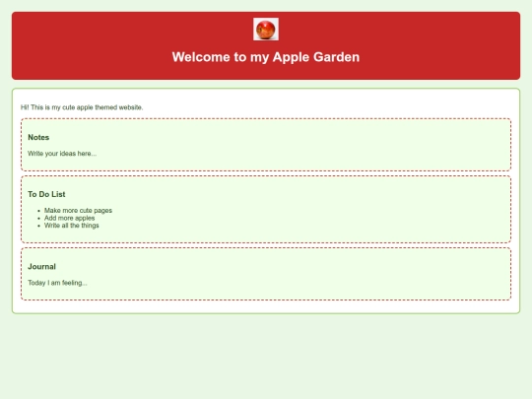This screenshot has height=399, width=532.
Task: Click the 'Write your ideas here...' text
Action: click(62, 154)
